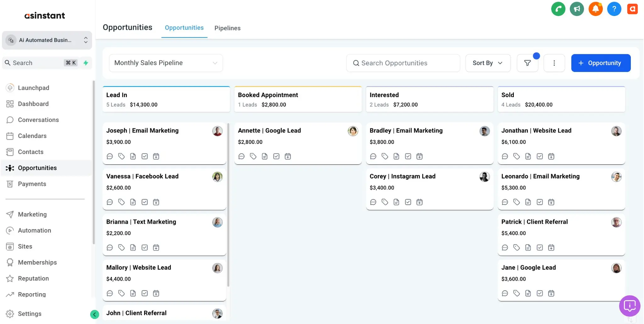Click the sidebar Search box

[40, 63]
